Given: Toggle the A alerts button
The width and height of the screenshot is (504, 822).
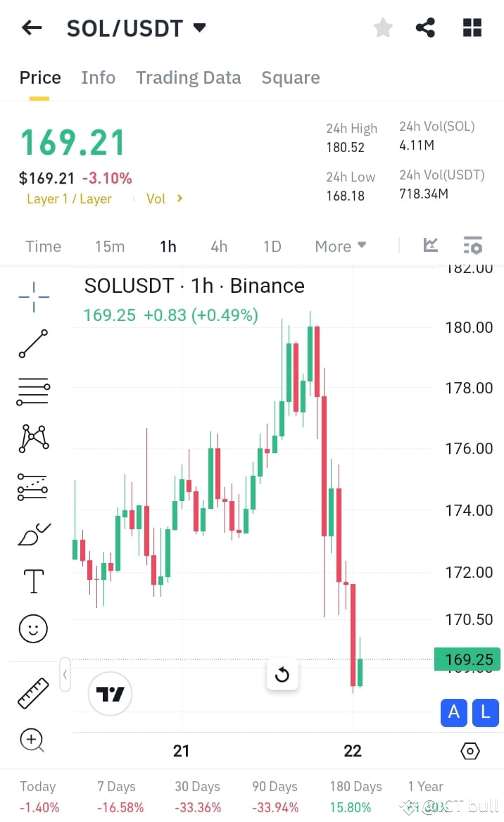Looking at the screenshot, I should [453, 713].
